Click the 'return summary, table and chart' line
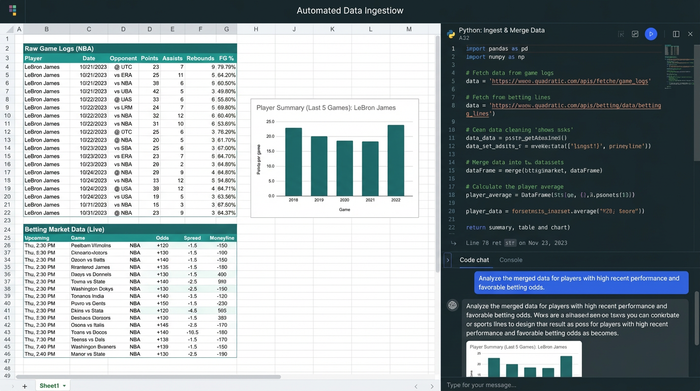This screenshot has height=391, width=700. [x=518, y=227]
